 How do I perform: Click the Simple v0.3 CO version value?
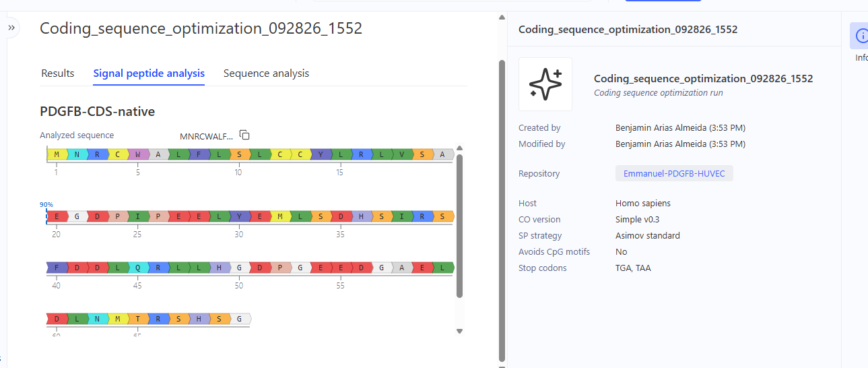tap(638, 219)
